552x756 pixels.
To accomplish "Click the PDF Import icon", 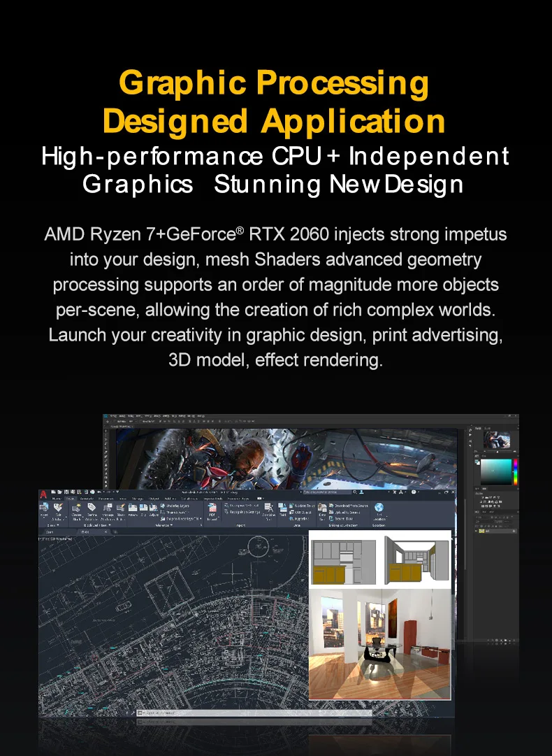I will (212, 511).
